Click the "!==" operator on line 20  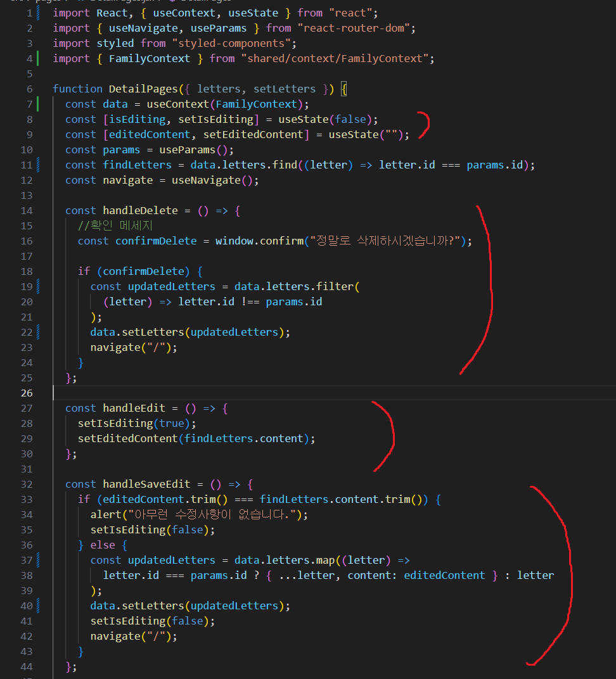click(250, 302)
